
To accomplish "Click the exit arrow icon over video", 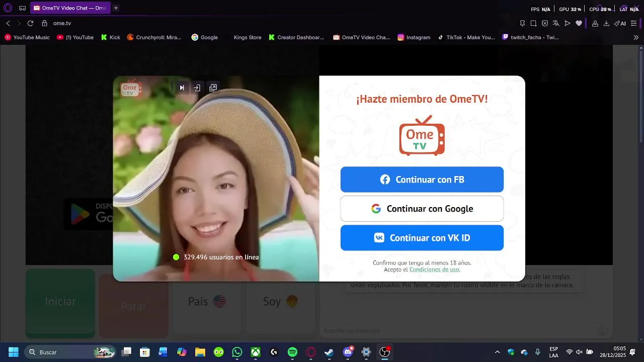I will [x=197, y=87].
